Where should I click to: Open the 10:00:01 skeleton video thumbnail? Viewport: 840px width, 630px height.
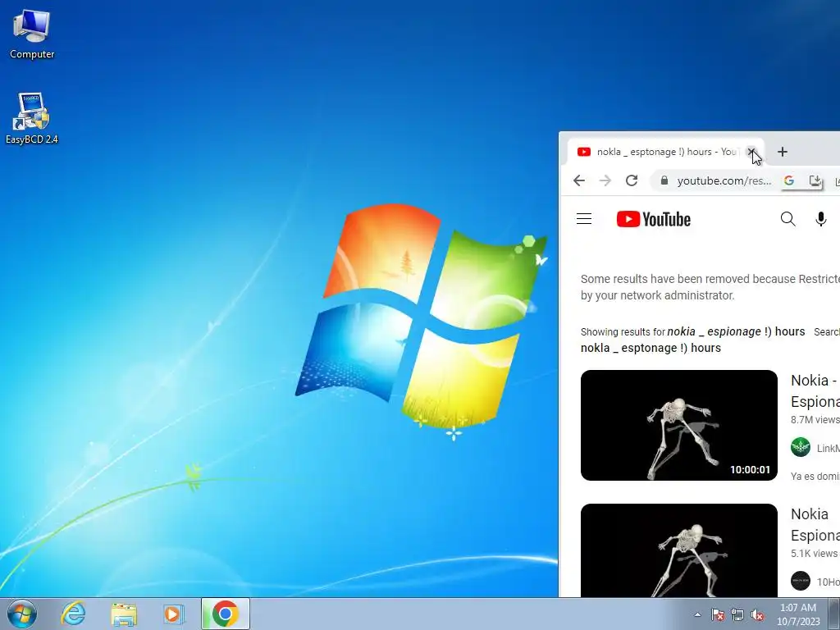(678, 426)
